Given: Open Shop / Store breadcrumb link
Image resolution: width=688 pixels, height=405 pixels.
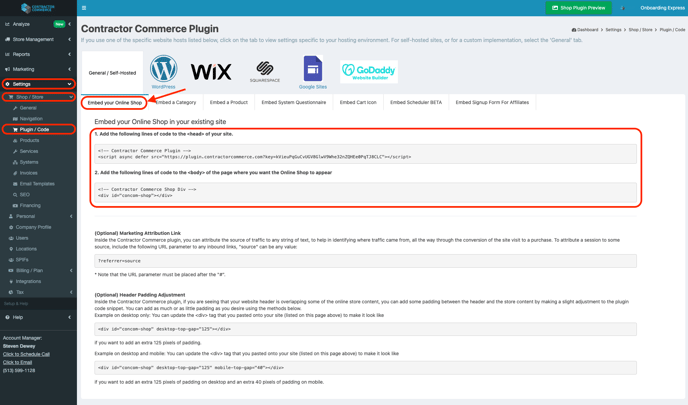Looking at the screenshot, I should click(641, 30).
